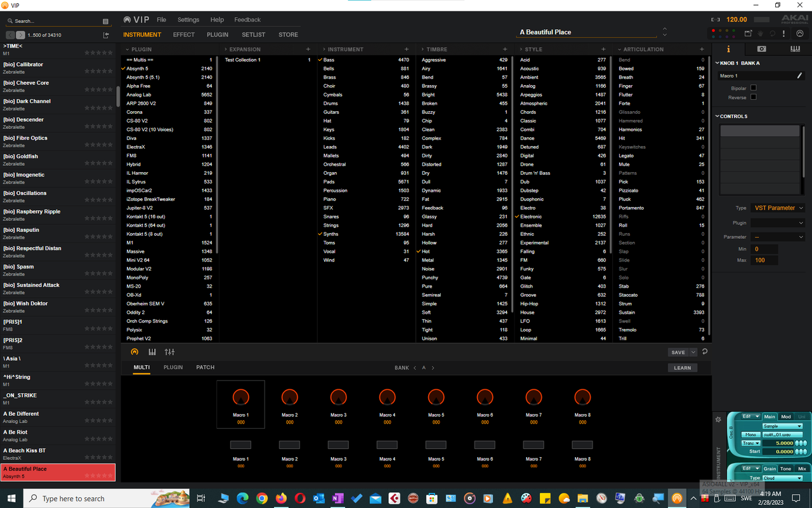Open the Feedback menu

coord(247,20)
